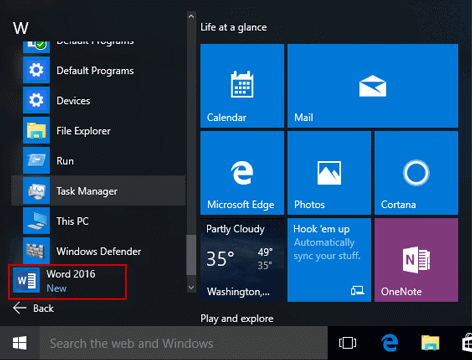Click the W letter group header
472x360 pixels.
(x=21, y=28)
